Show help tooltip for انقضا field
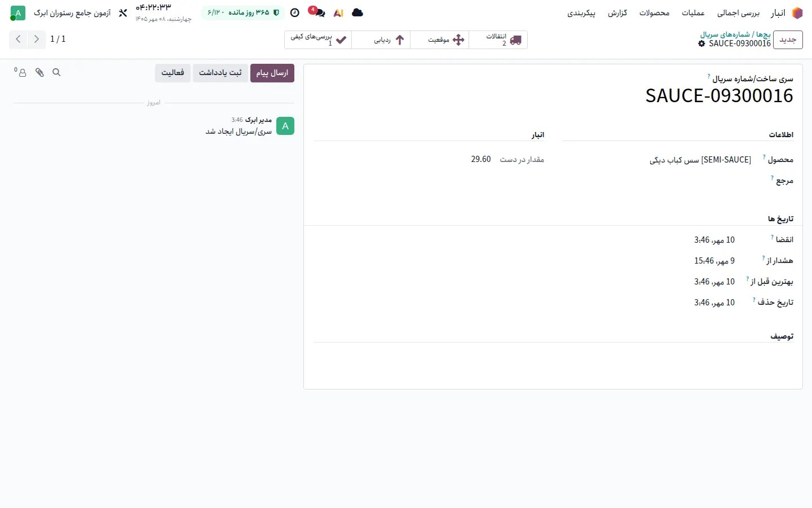 point(772,237)
